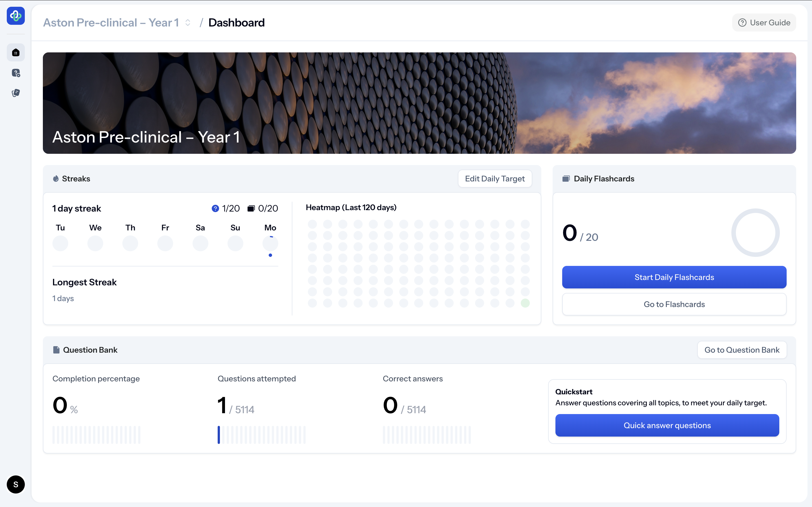Open the Flashcards sidebar icon

[16, 93]
